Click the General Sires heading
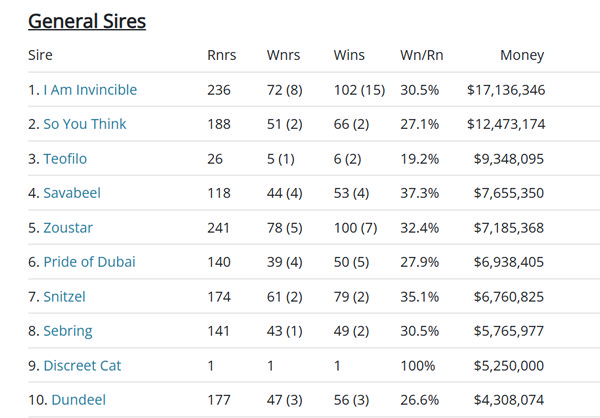The width and height of the screenshot is (600, 418). point(87,21)
